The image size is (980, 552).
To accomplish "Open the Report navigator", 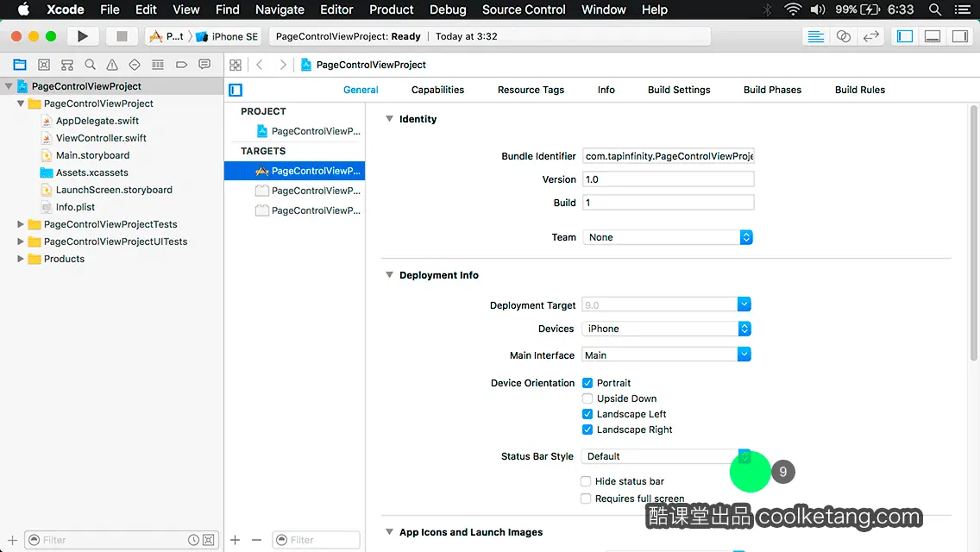I will pyautogui.click(x=204, y=65).
